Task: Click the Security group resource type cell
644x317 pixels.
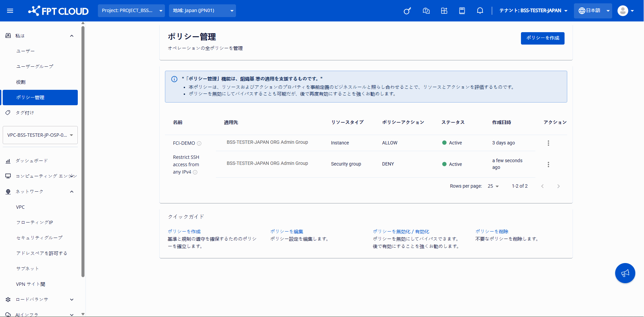Action: tap(346, 164)
